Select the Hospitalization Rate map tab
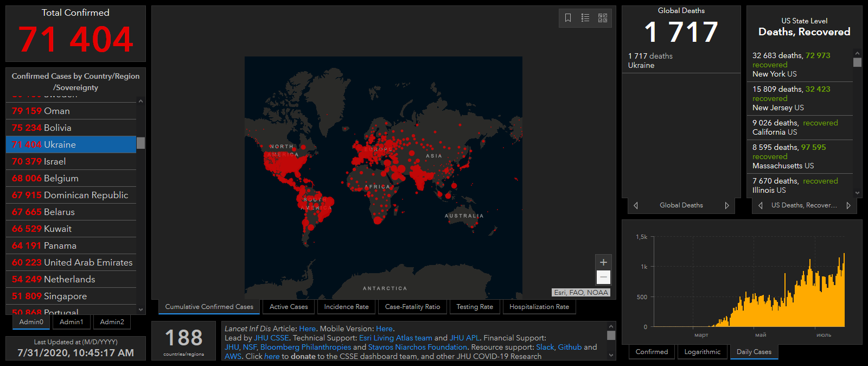 (539, 307)
